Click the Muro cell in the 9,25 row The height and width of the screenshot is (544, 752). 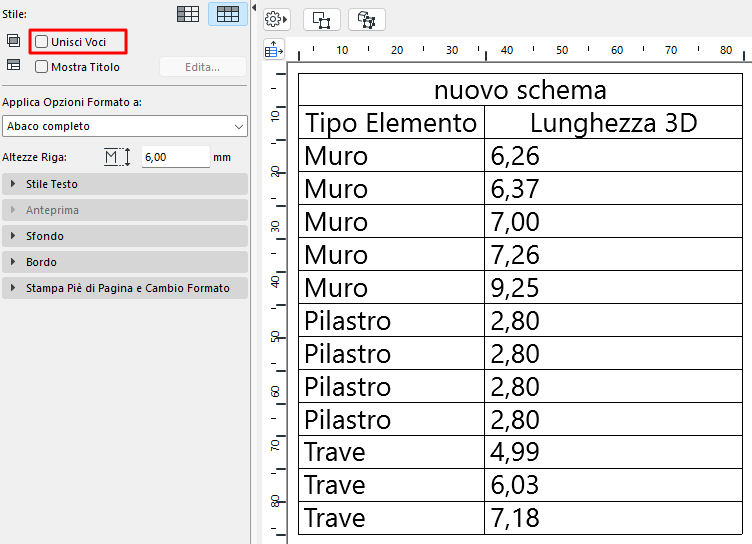point(391,287)
